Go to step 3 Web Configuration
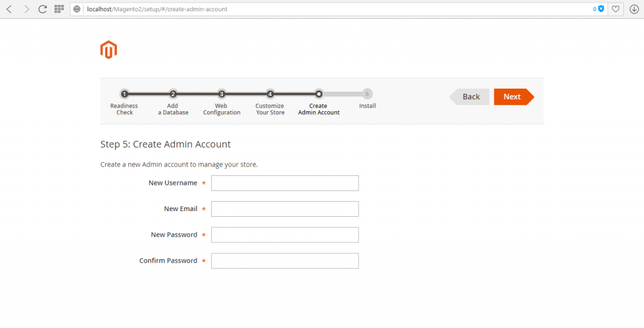The height and width of the screenshot is (328, 644). click(221, 94)
